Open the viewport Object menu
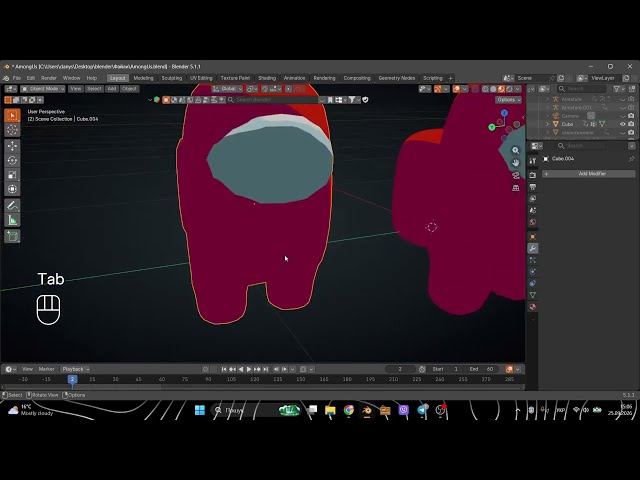 (x=129, y=89)
